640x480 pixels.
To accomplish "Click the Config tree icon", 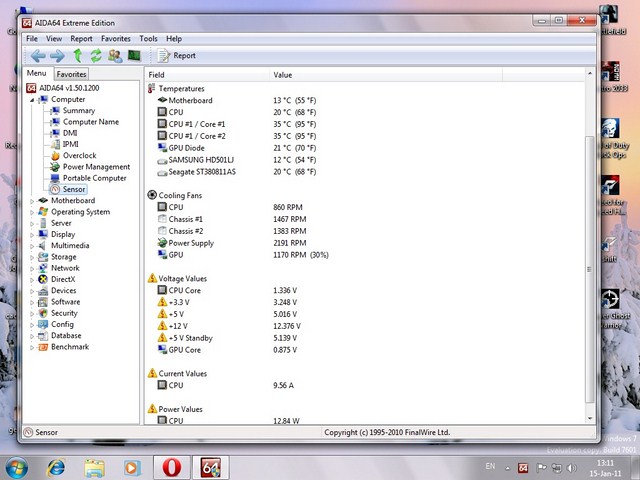I will (x=43, y=324).
